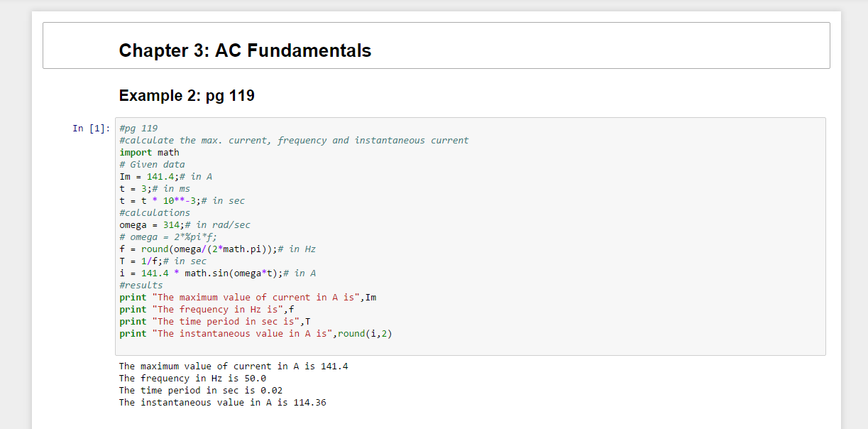Place cursor on 'import math' line

149,153
